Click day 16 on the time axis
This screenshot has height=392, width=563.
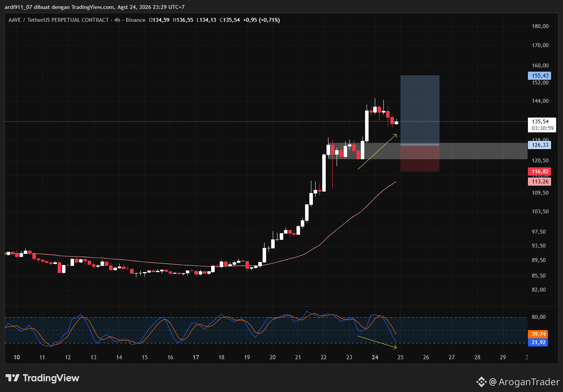click(170, 357)
